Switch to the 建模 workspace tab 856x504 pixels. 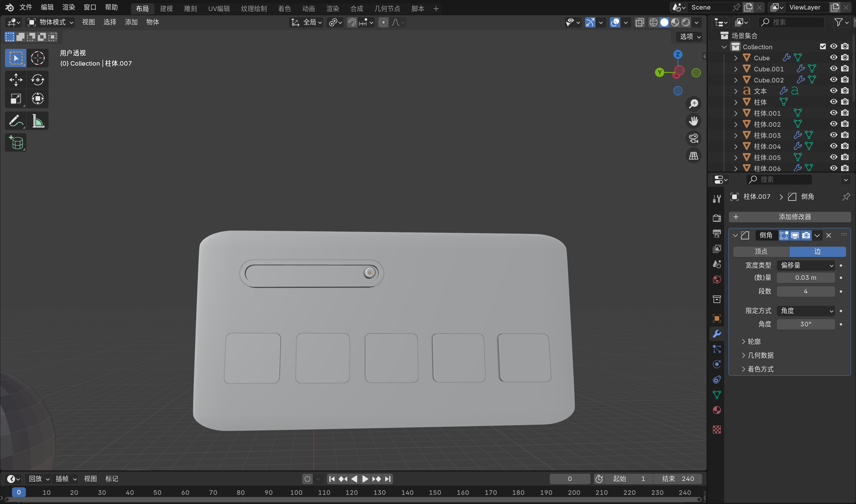166,8
